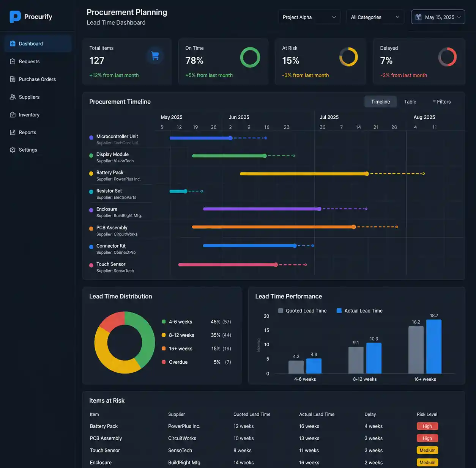
Task: Click the Reports chart icon
Action: [13, 132]
